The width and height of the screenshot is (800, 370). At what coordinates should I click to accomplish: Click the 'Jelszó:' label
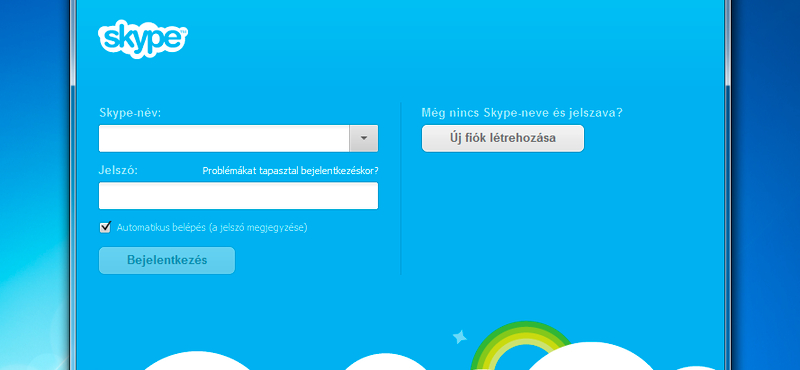118,170
